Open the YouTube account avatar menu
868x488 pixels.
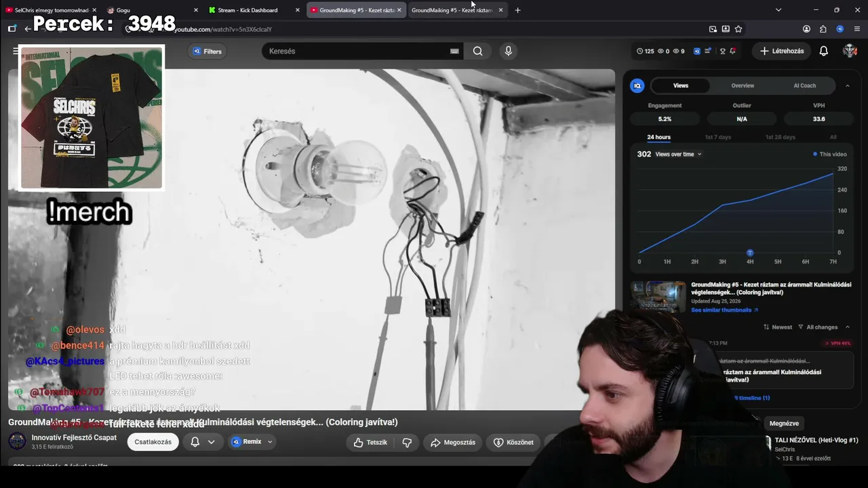(x=850, y=51)
